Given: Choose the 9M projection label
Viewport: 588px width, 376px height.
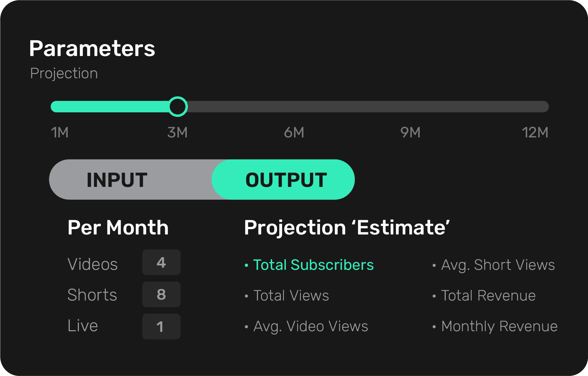Looking at the screenshot, I should (410, 133).
